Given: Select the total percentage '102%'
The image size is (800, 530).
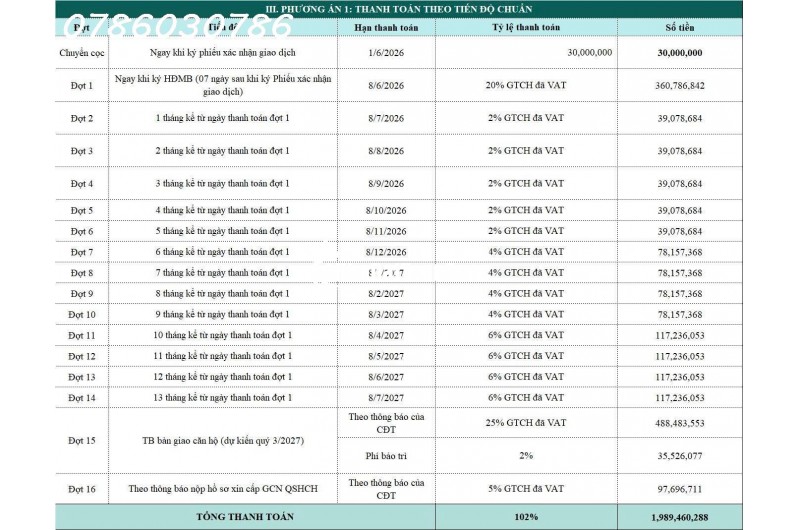Looking at the screenshot, I should point(526,517).
